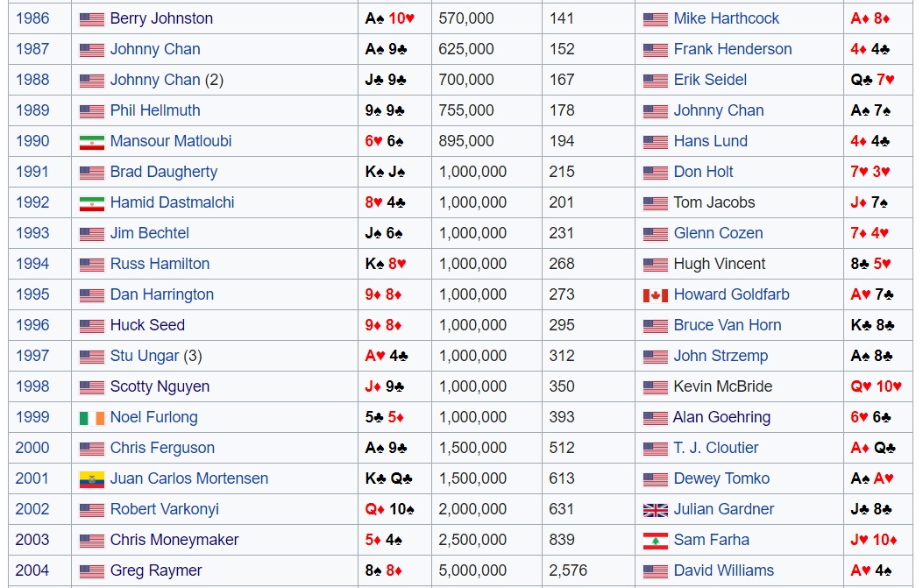The height and width of the screenshot is (588, 923).
Task: Click the Johnny Chan 1987 winner link
Action: 155,49
